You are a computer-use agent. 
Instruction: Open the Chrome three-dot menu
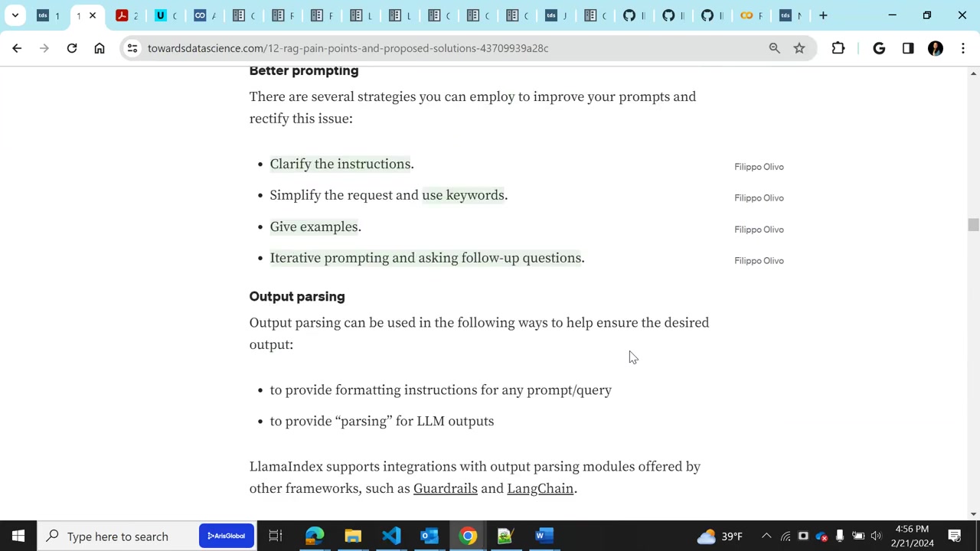pos(963,48)
